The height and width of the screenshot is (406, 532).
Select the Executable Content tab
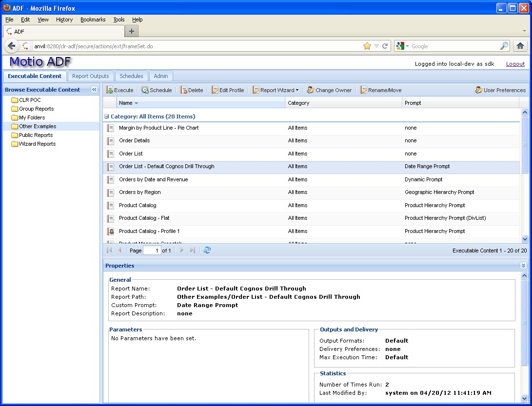[35, 76]
